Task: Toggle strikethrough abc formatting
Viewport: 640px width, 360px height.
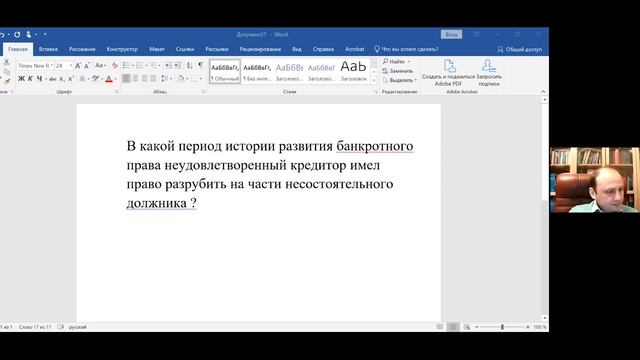Action: 53,79
